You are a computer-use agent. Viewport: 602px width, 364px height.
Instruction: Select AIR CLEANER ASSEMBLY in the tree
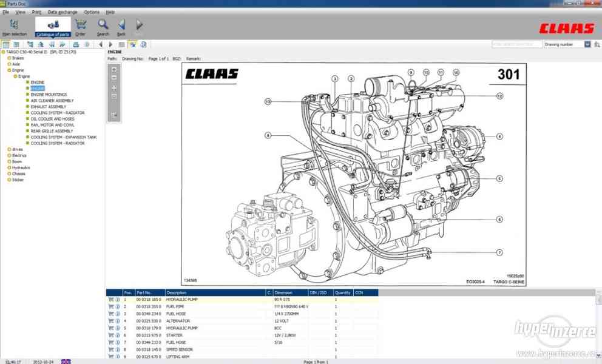point(52,101)
